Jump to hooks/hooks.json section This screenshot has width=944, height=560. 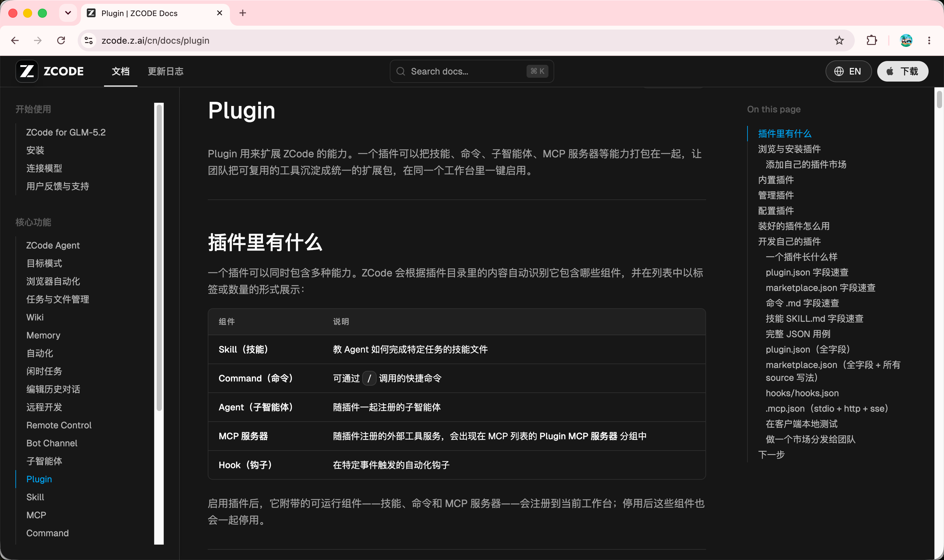tap(802, 393)
